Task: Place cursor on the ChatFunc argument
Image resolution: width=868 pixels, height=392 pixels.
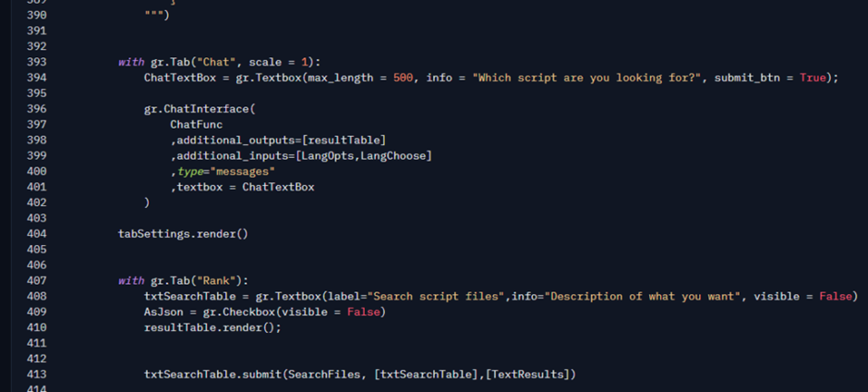Action: tap(196, 124)
